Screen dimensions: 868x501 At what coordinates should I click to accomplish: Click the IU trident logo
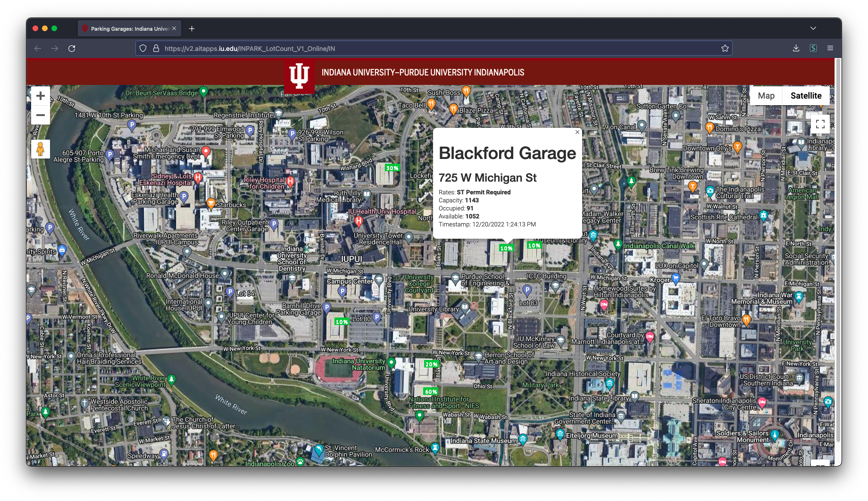pyautogui.click(x=299, y=75)
